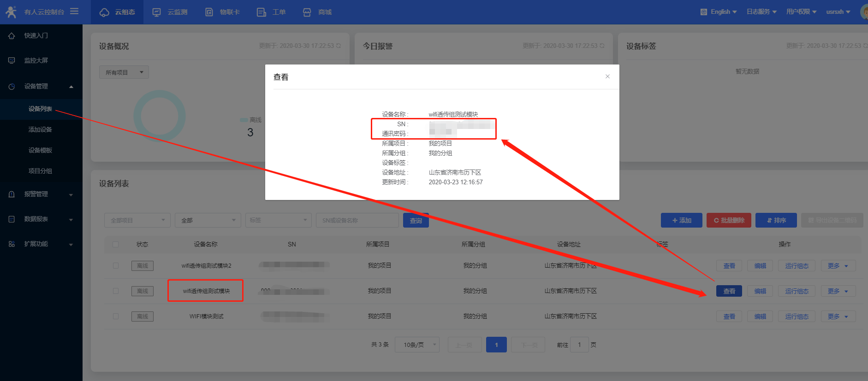Close the 查看 dialog with X
Screen dimensions: 868x381
pos(607,76)
